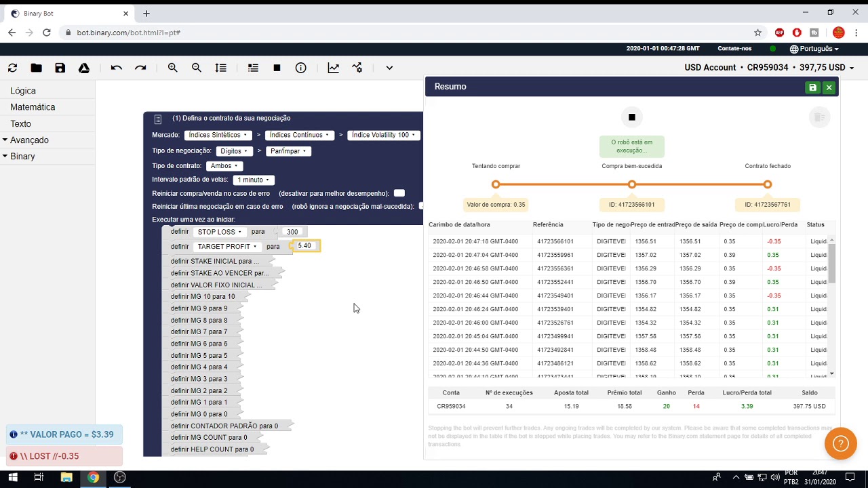Click the VALOR PAGO = $3.39 notification
This screenshot has height=488, width=868.
point(64,434)
